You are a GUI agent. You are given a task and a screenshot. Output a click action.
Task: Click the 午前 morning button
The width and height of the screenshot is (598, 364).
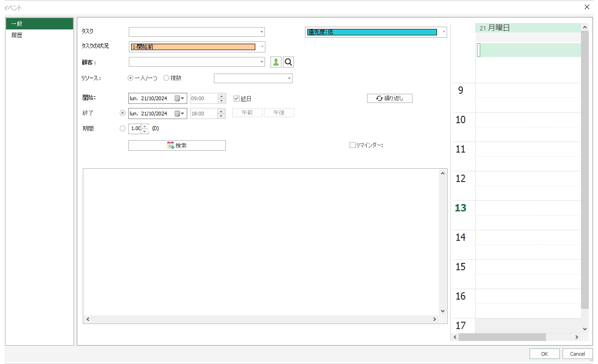247,113
